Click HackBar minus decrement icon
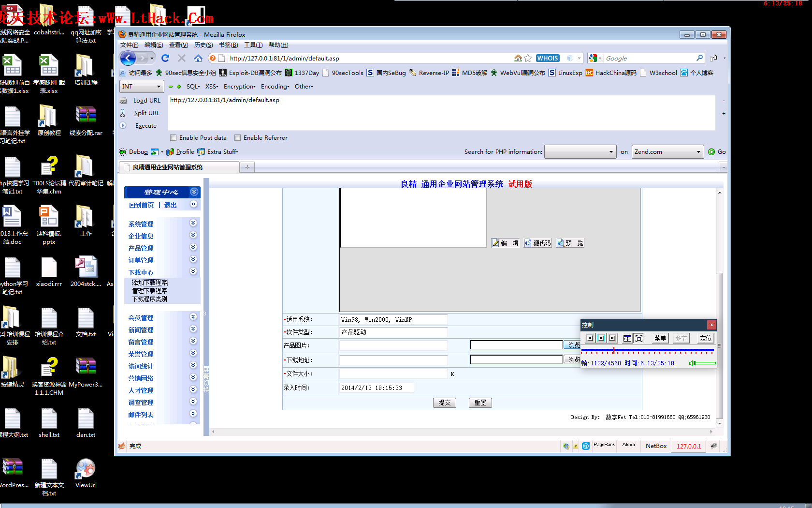The height and width of the screenshot is (508, 812). (170, 87)
